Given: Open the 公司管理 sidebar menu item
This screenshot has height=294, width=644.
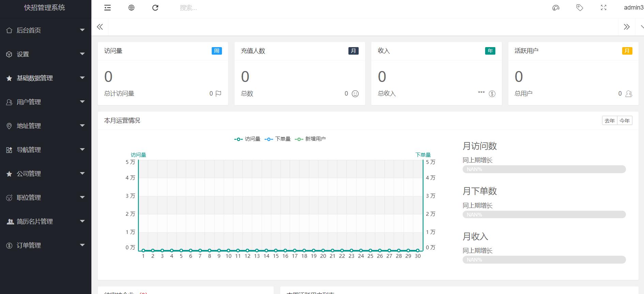Looking at the screenshot, I should [x=46, y=174].
